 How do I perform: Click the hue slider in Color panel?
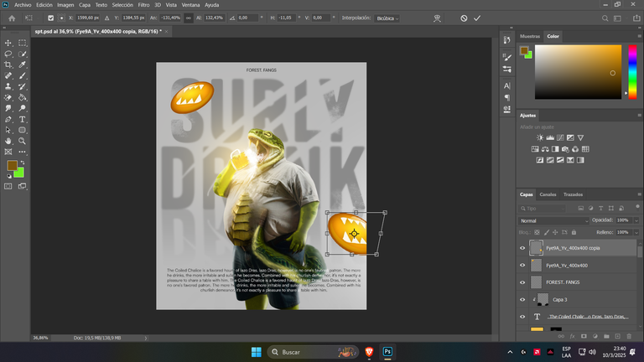pos(632,72)
